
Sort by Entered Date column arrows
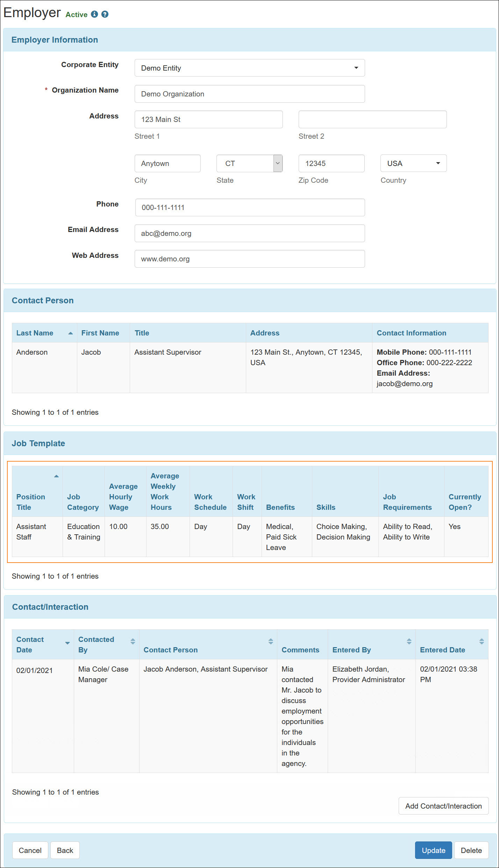tap(481, 641)
